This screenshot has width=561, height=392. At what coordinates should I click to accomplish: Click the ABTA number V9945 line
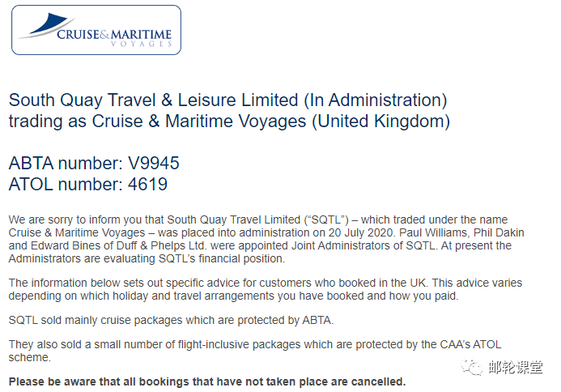[94, 164]
